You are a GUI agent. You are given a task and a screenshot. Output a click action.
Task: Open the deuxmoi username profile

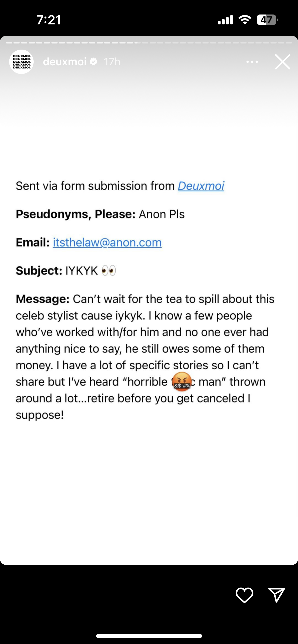(65, 62)
